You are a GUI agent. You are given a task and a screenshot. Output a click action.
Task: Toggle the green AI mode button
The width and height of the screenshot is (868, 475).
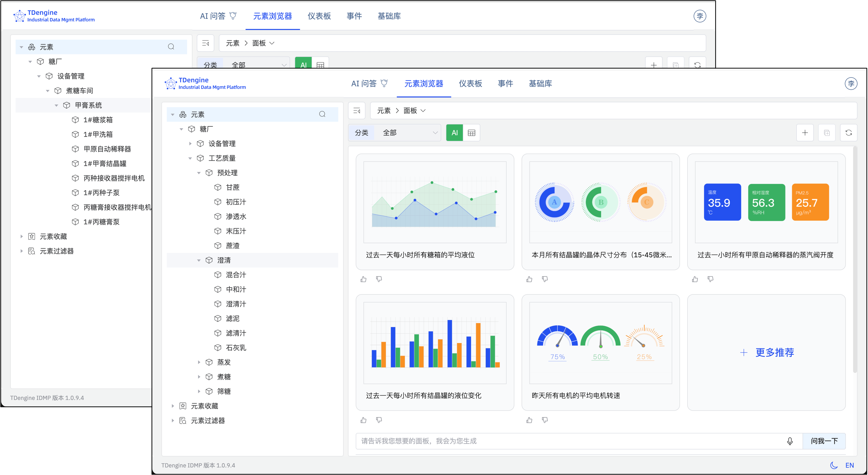pos(454,132)
